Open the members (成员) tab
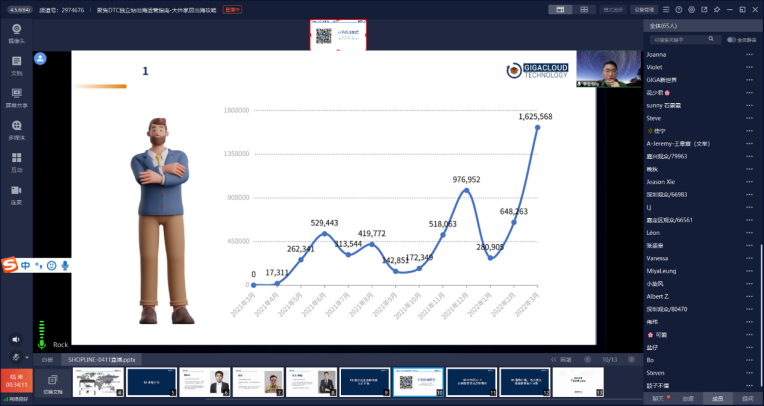Viewport: 764px width, 406px height. pos(717,399)
